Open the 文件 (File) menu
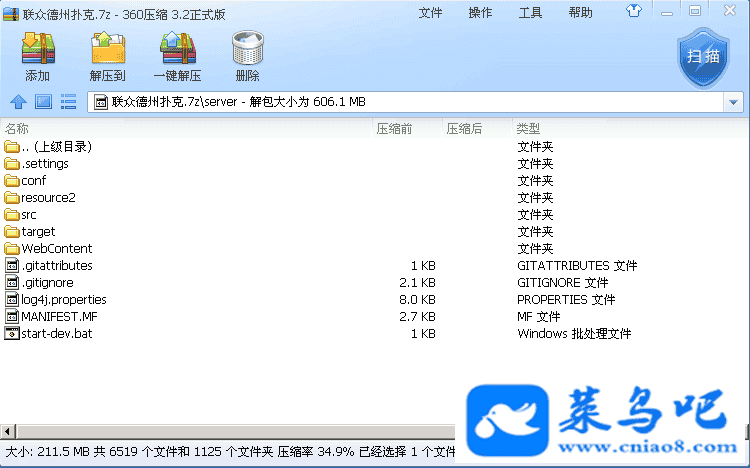 [x=430, y=13]
